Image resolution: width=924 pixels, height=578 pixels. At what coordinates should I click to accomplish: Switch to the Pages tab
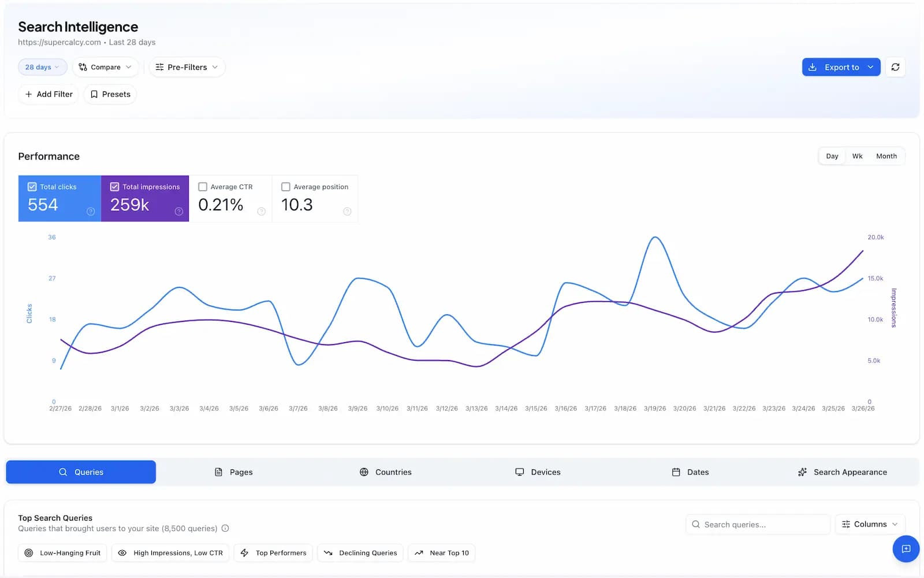click(x=233, y=472)
